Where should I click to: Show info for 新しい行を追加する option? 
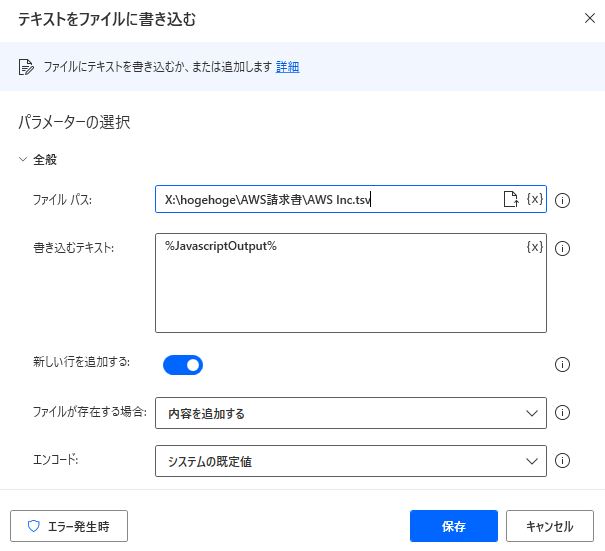[x=562, y=364]
